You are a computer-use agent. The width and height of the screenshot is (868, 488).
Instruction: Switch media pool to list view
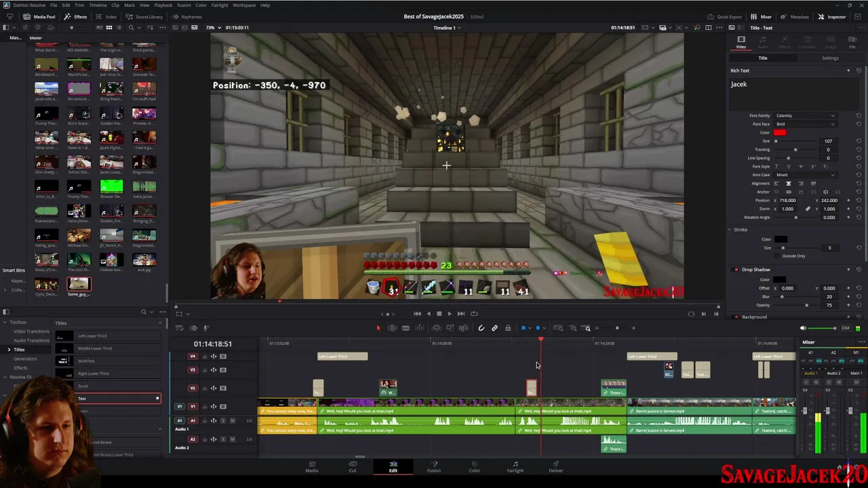pos(118,27)
